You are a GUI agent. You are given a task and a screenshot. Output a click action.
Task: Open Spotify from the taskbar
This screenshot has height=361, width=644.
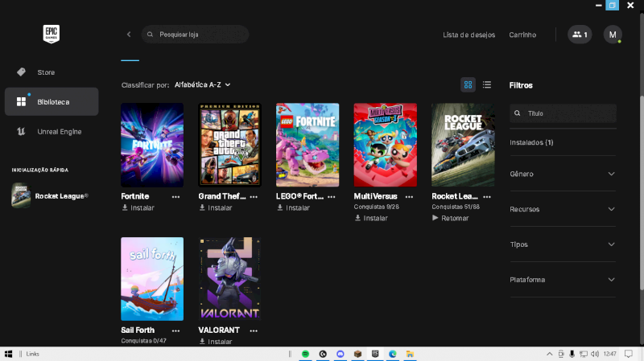click(x=306, y=354)
